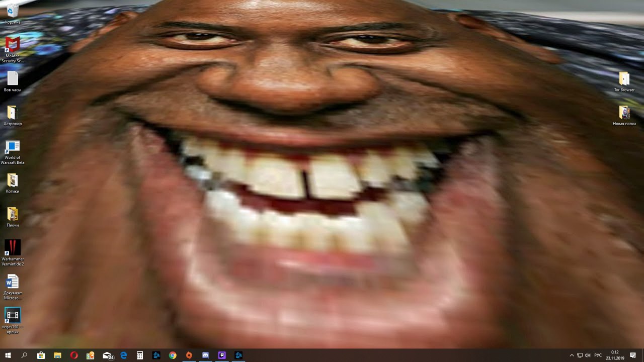Screen dimensions: 644x362
Task: Open volume control speaker icon
Action: pos(588,355)
